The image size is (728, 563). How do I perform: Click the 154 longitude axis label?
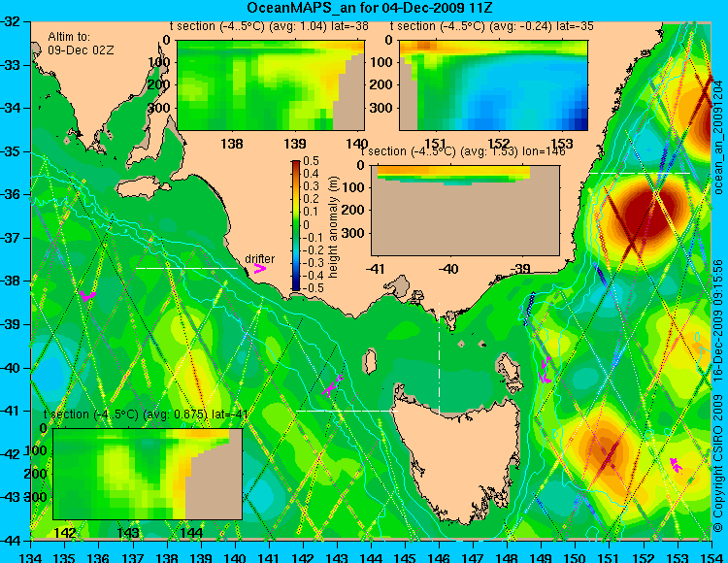coord(711,557)
